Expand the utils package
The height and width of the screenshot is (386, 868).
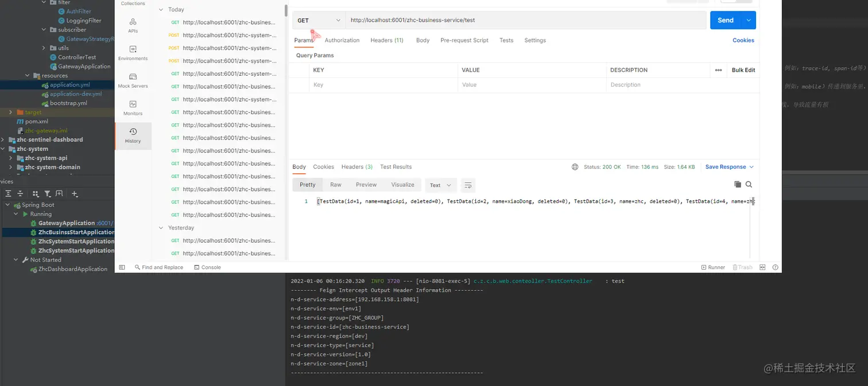click(x=44, y=48)
